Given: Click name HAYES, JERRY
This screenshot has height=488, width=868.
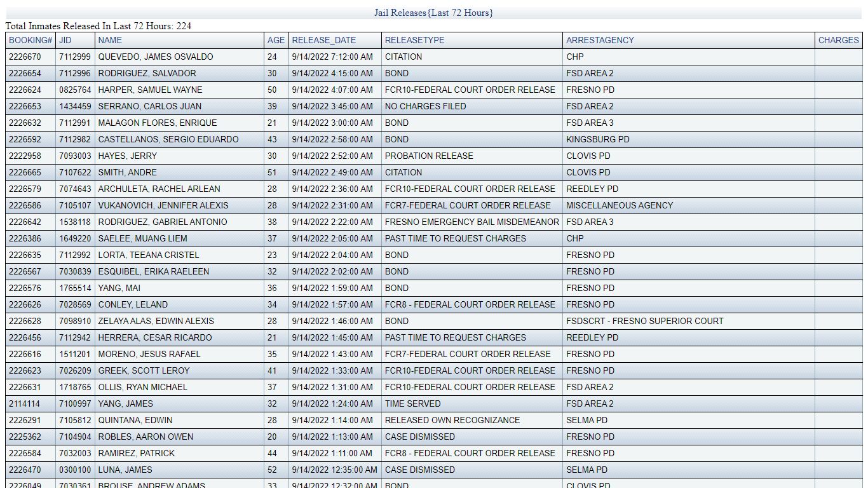Looking at the screenshot, I should tap(127, 156).
